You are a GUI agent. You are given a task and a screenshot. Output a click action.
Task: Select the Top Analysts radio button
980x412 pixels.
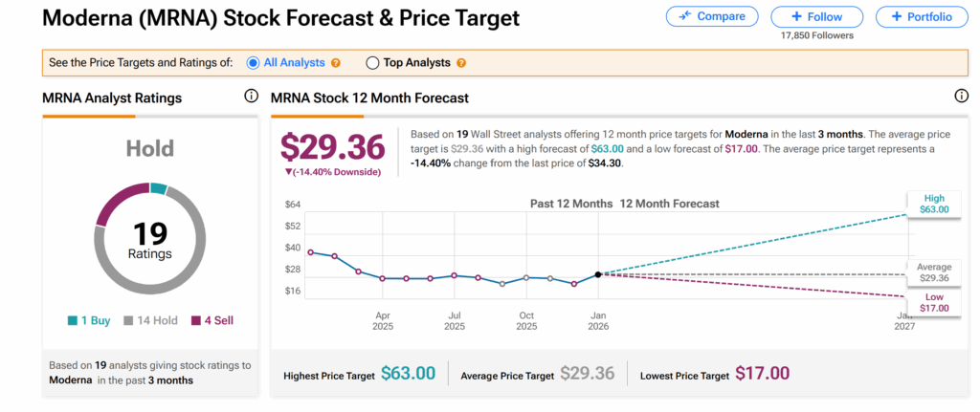point(372,63)
